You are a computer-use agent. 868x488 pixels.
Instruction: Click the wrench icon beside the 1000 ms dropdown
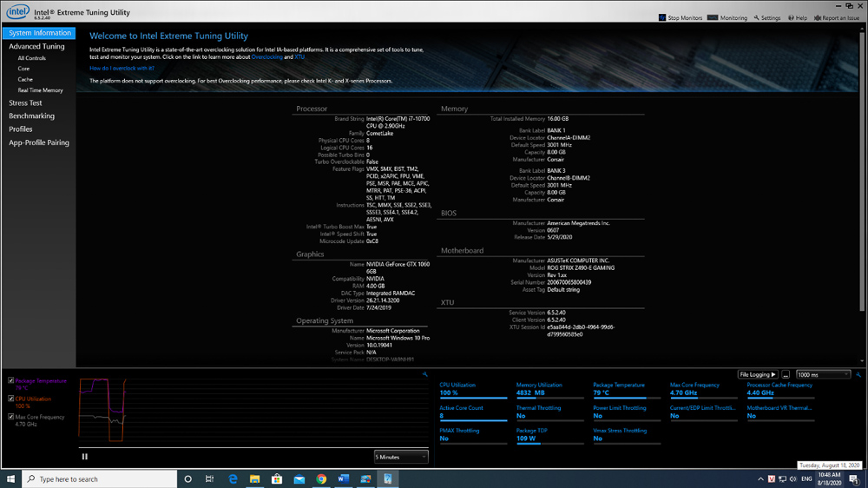point(858,375)
